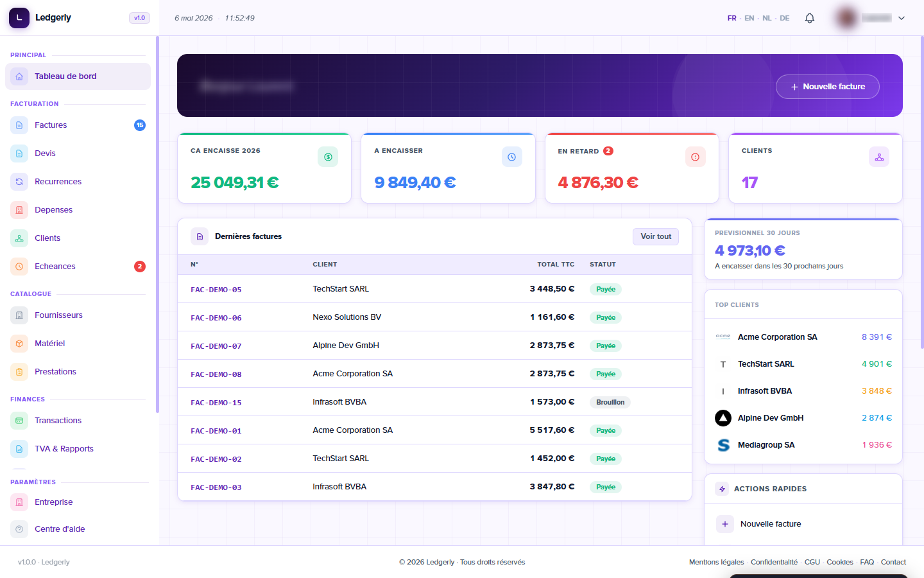Click the A encaisser clock icon
Viewport: 924px width, 578px height.
coord(512,157)
